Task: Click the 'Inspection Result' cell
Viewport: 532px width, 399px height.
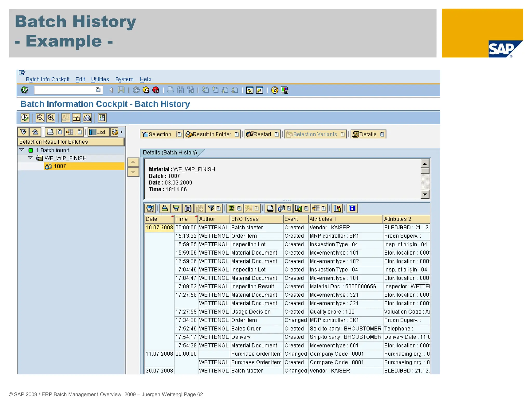Action: (256, 286)
